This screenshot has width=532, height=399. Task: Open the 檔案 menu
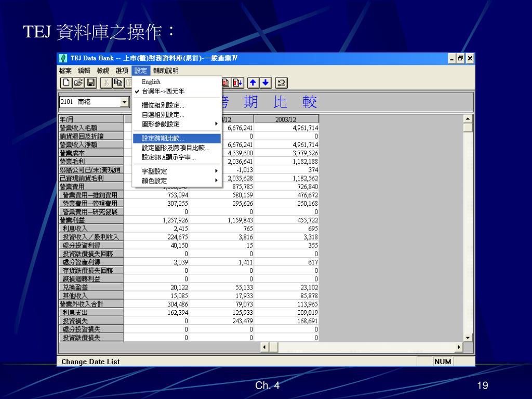tap(65, 71)
